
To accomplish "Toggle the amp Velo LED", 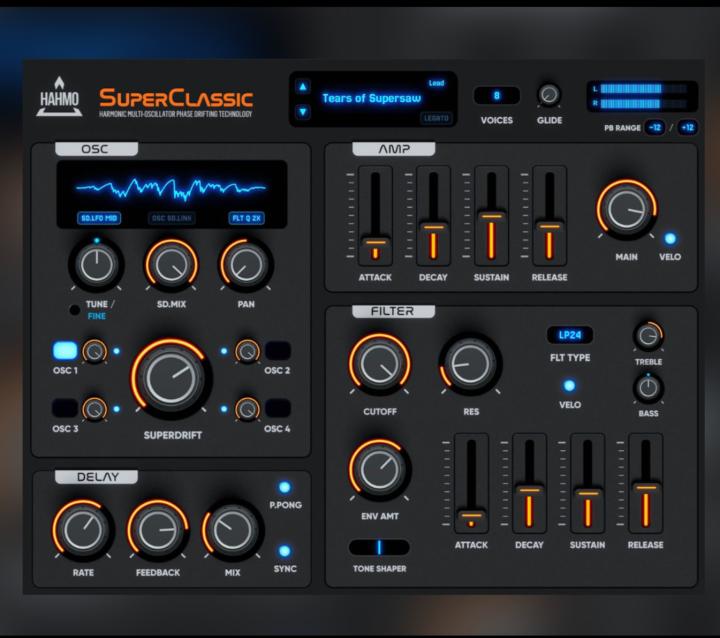I will (x=670, y=239).
